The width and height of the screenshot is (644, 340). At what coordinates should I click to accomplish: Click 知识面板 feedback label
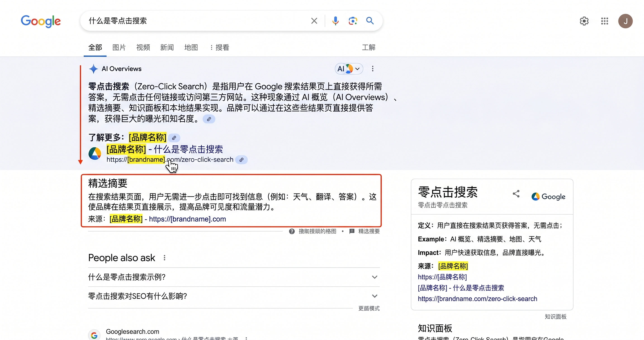[556, 316]
